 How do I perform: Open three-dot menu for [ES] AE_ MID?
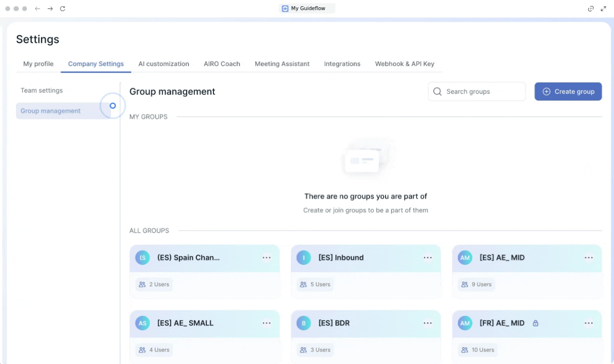click(588, 258)
